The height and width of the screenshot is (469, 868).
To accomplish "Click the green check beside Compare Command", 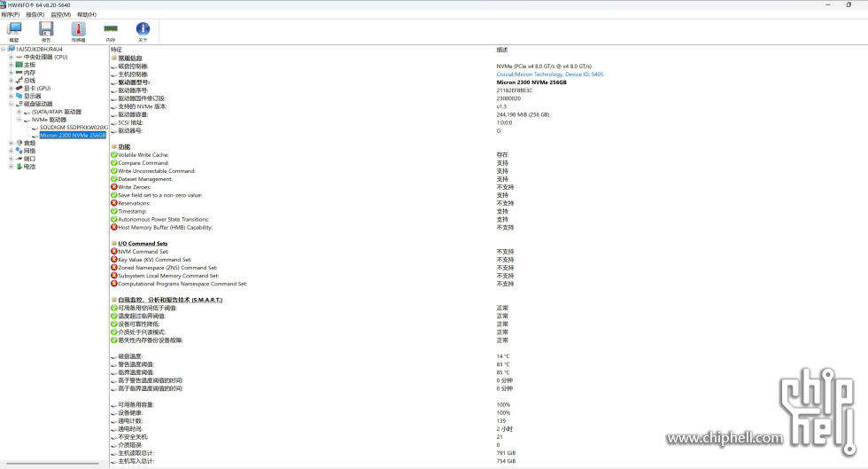I will [114, 163].
